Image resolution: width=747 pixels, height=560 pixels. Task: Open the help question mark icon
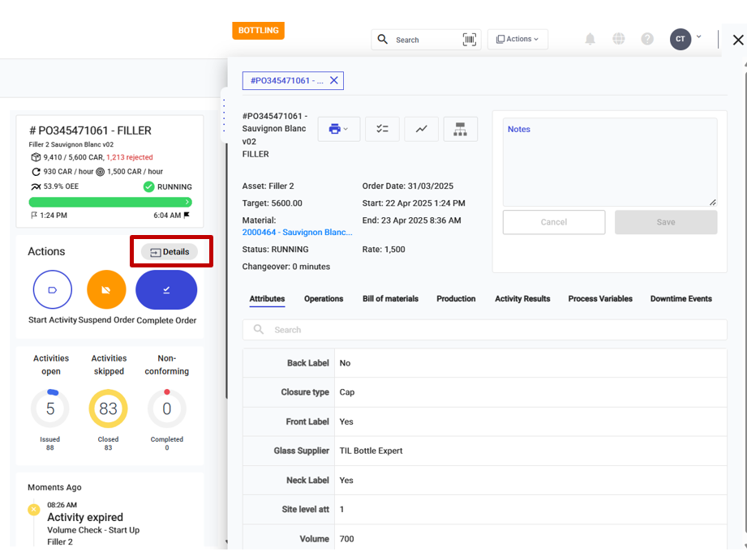click(647, 39)
